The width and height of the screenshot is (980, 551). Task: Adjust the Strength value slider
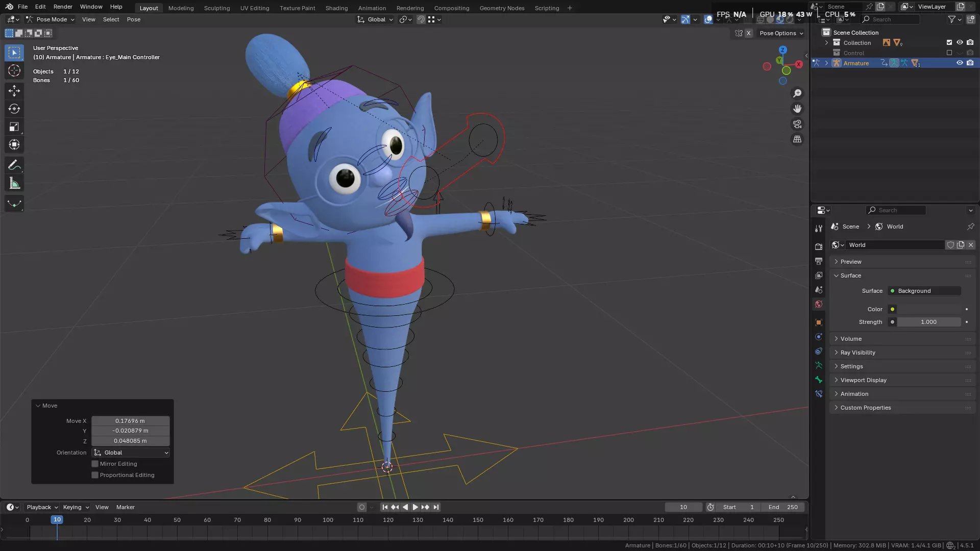[x=929, y=322]
